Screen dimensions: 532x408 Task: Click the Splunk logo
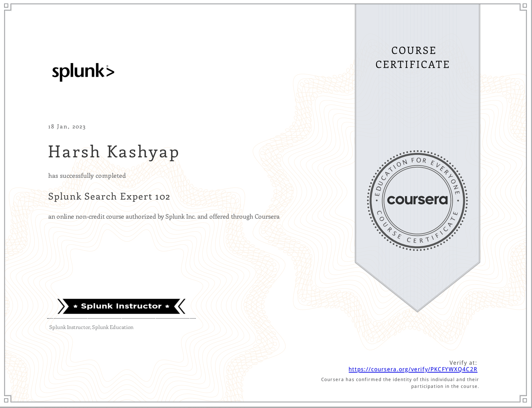click(x=83, y=71)
